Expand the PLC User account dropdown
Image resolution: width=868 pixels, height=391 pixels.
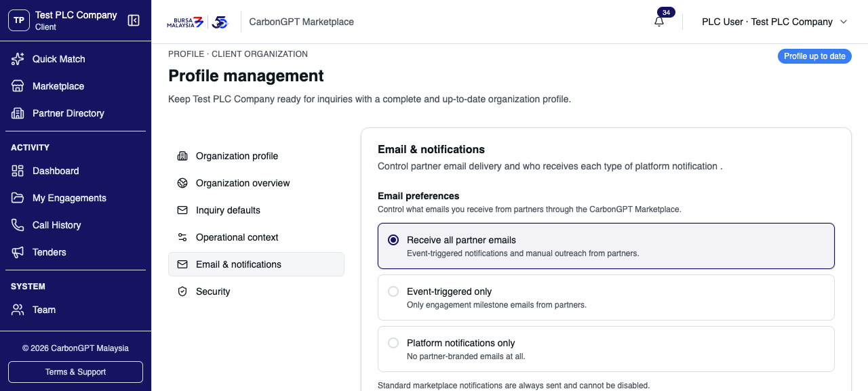(x=774, y=22)
